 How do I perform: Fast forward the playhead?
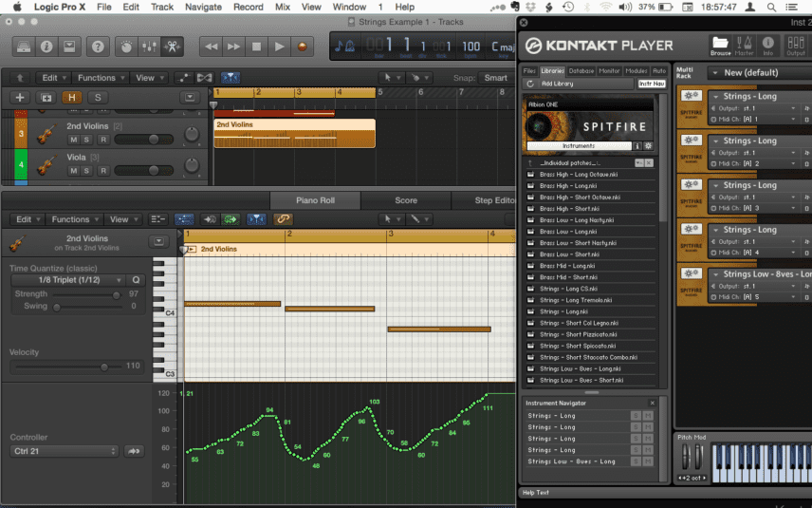234,47
